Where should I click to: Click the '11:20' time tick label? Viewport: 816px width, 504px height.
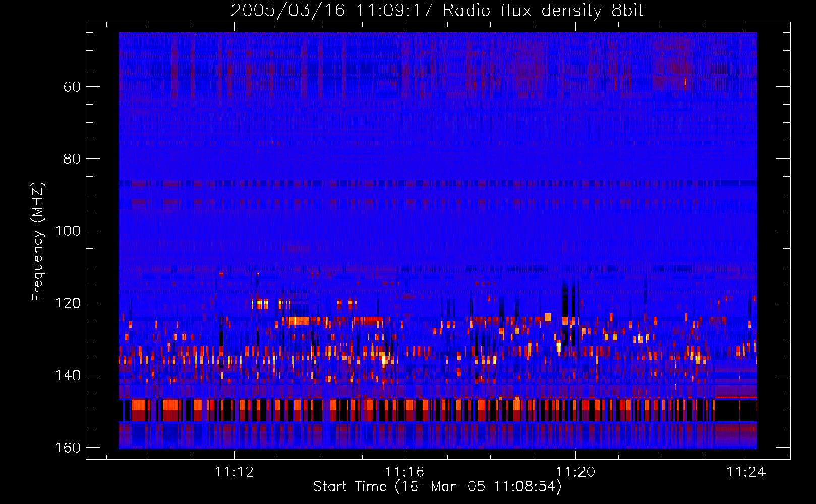coord(575,472)
